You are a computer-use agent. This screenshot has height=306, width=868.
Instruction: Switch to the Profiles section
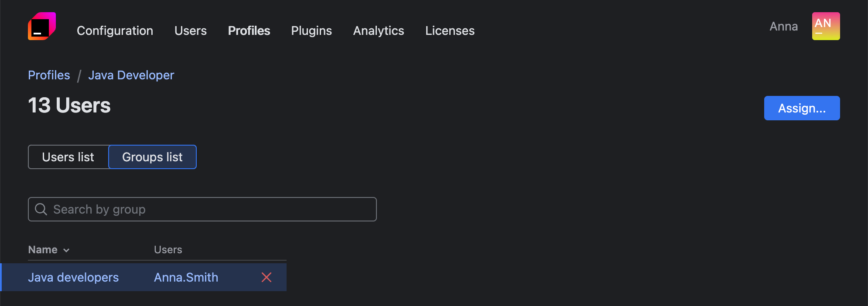[249, 31]
